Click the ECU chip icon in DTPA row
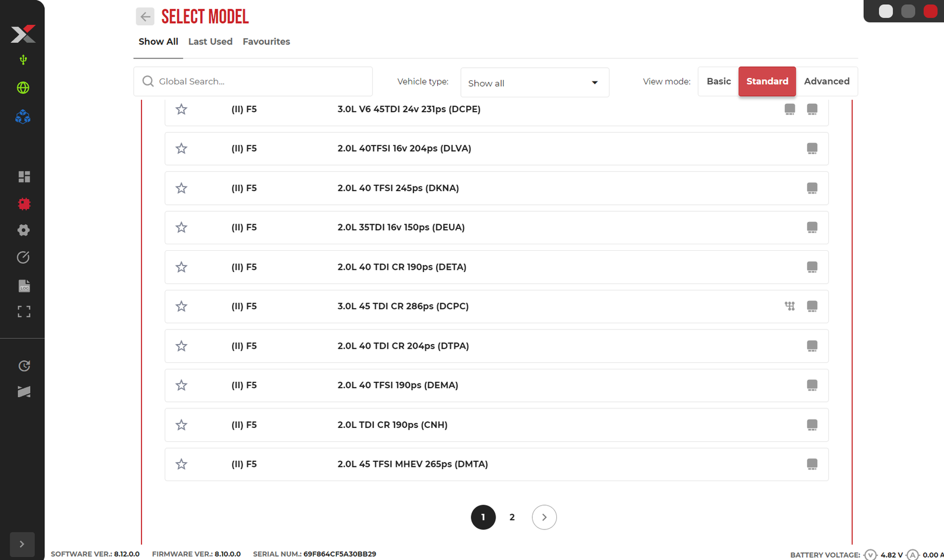 coord(812,346)
